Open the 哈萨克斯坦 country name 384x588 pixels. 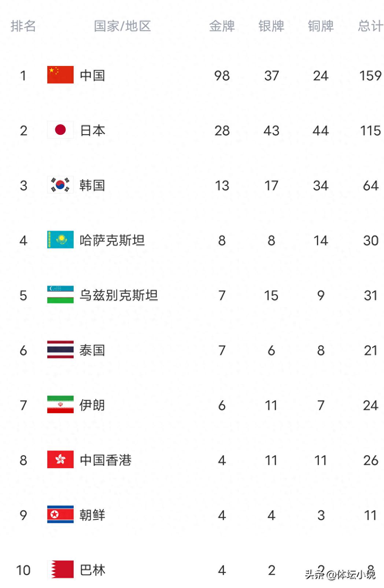[x=112, y=240]
